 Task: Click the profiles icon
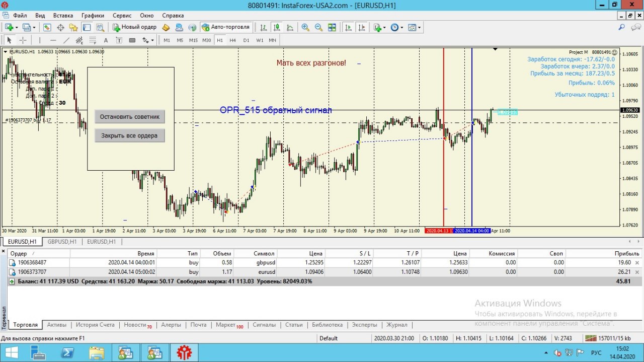pyautogui.click(x=27, y=27)
